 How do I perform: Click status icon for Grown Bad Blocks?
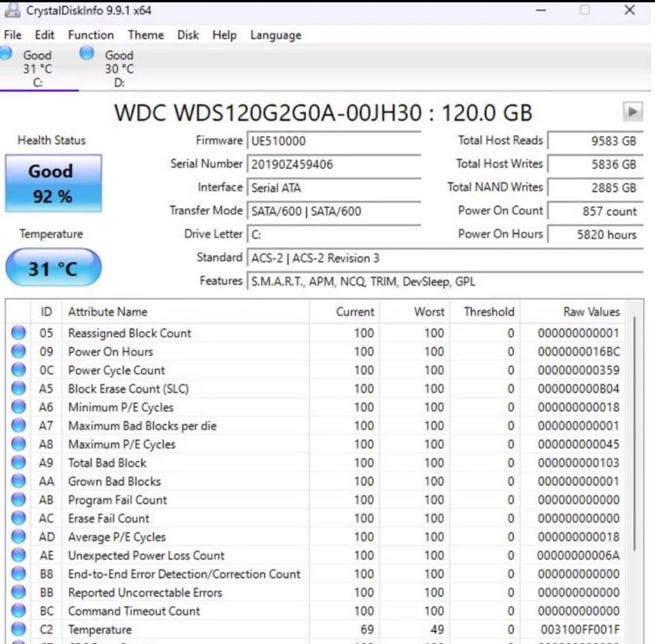point(19,481)
